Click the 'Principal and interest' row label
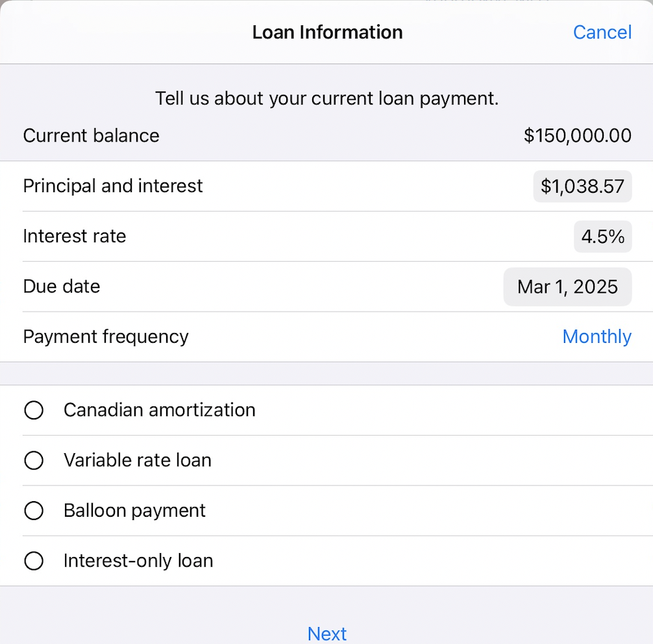 click(113, 186)
